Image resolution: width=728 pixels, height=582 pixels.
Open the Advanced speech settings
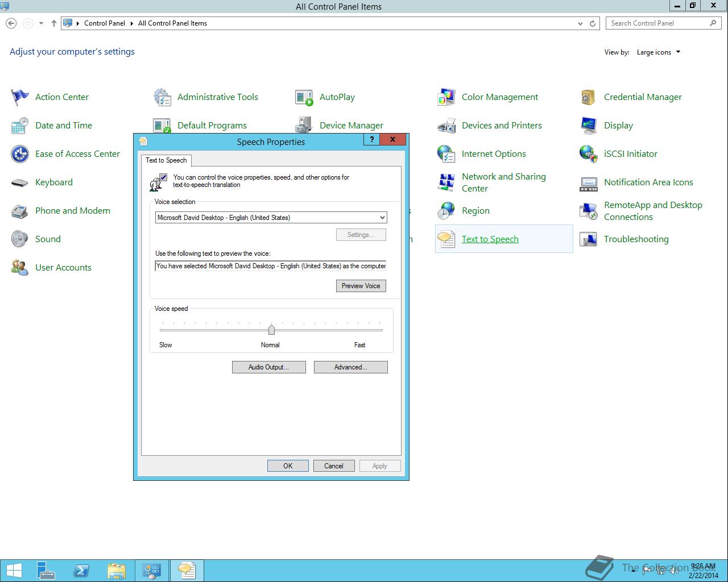[x=351, y=367]
